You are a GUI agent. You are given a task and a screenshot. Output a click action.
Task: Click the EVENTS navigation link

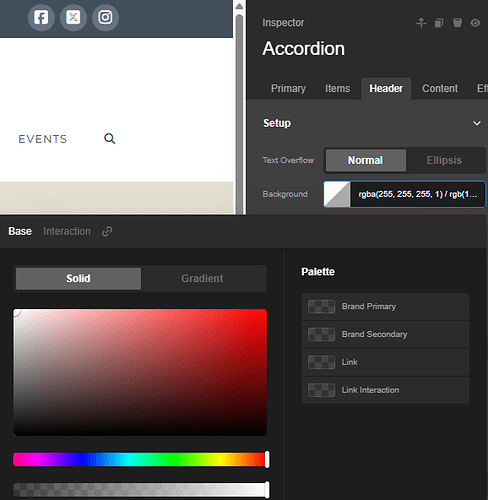(43, 139)
